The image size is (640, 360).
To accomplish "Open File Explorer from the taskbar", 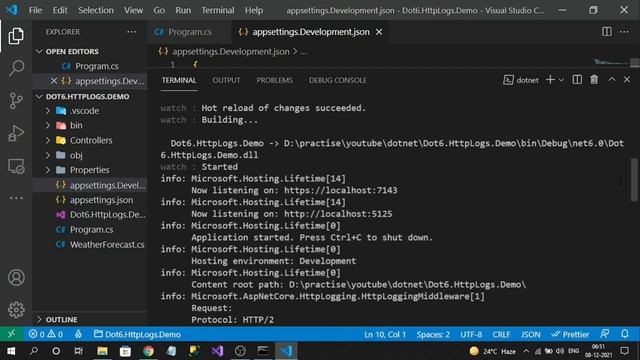I will (x=102, y=351).
